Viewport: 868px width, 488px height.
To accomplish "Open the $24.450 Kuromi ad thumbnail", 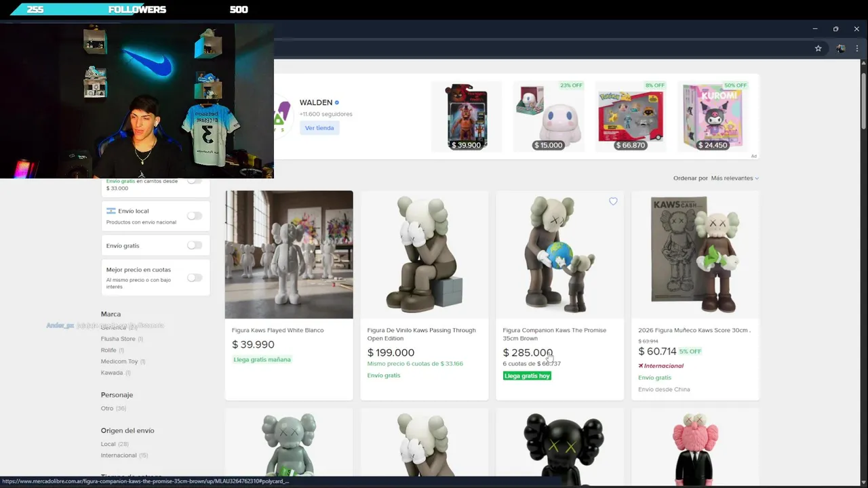I will pos(712,117).
